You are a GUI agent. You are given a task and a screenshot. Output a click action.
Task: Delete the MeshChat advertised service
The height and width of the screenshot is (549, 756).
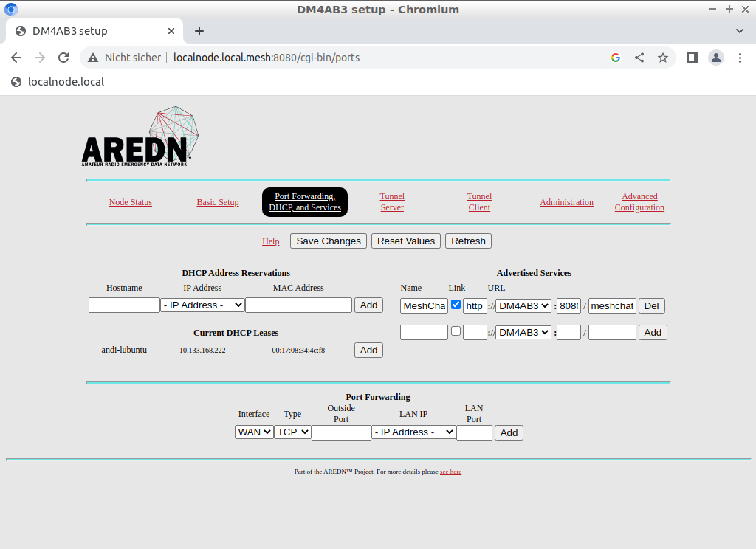pos(652,305)
